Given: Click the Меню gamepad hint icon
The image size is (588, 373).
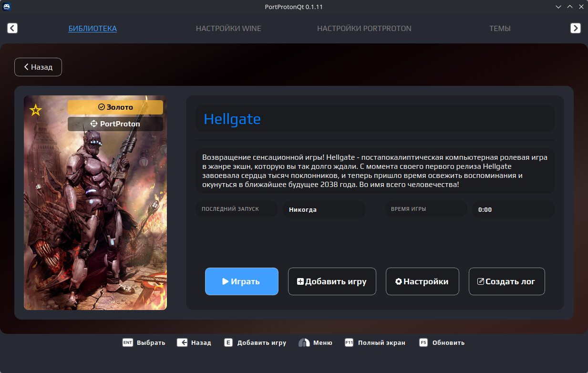Looking at the screenshot, I should pyautogui.click(x=304, y=342).
